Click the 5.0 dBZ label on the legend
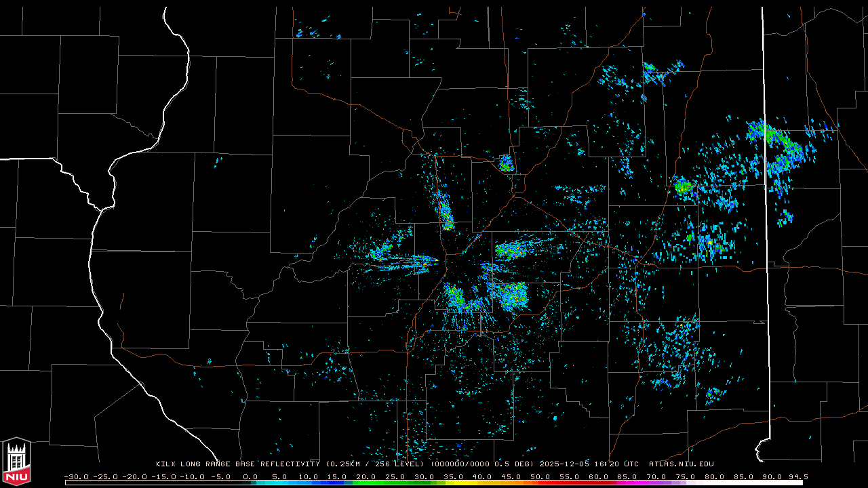The image size is (868, 488). click(x=279, y=476)
